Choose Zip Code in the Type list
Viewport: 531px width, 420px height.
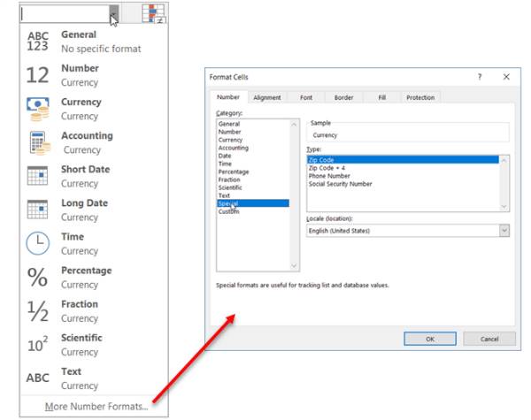pos(403,160)
